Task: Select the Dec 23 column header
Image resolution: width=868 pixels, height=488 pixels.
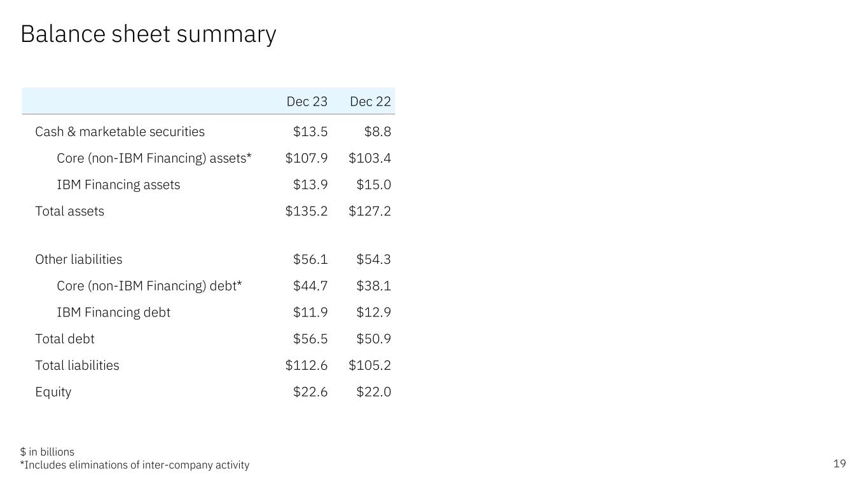Action: coord(307,102)
